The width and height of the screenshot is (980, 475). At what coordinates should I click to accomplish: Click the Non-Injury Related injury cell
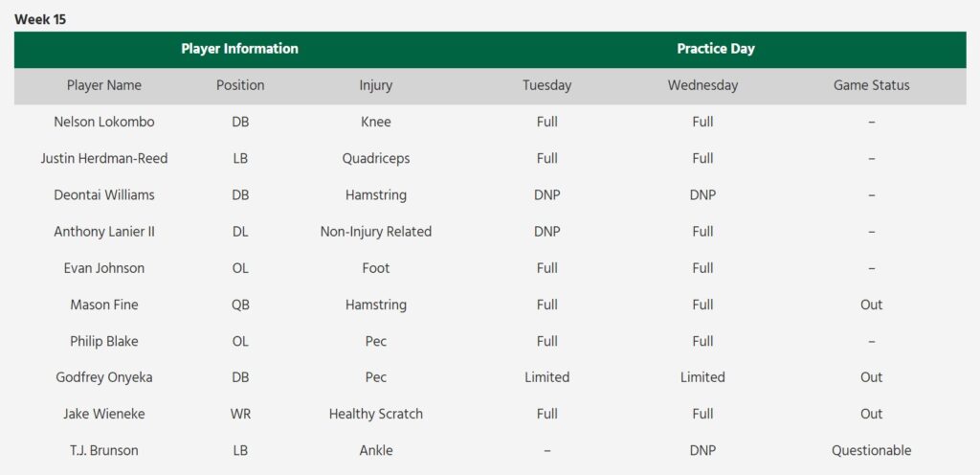376,232
